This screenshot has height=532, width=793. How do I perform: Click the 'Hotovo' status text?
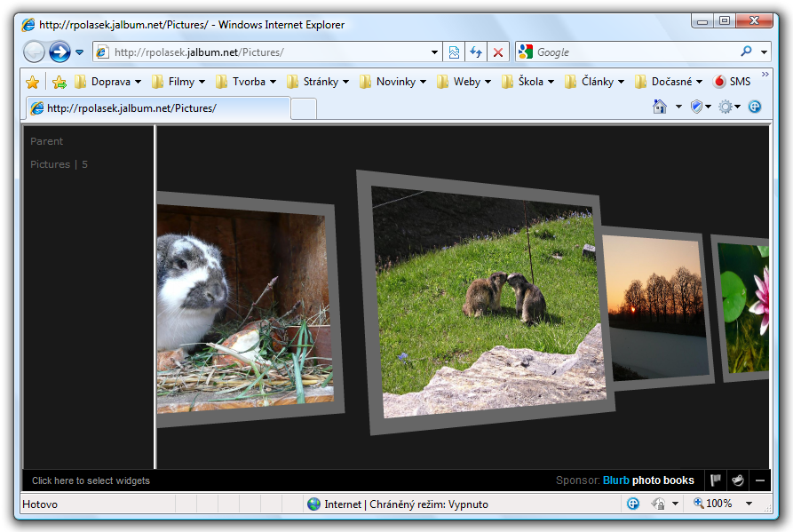[40, 504]
